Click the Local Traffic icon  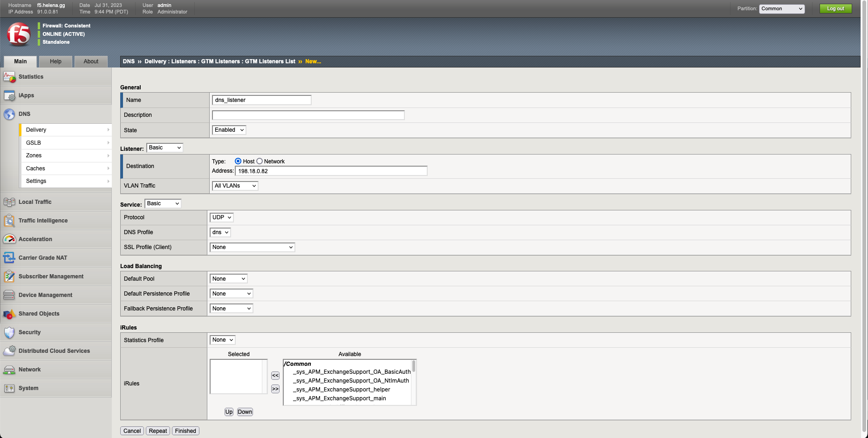point(9,202)
